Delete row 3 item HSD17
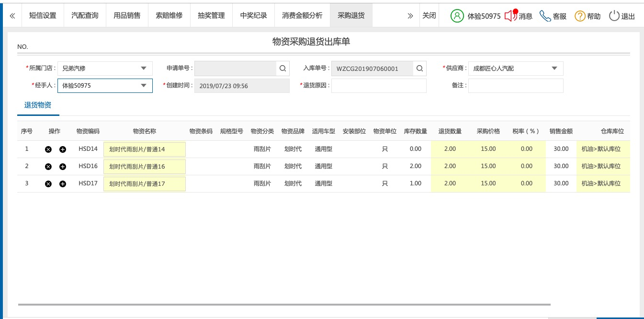The width and height of the screenshot is (644, 319). tap(48, 184)
